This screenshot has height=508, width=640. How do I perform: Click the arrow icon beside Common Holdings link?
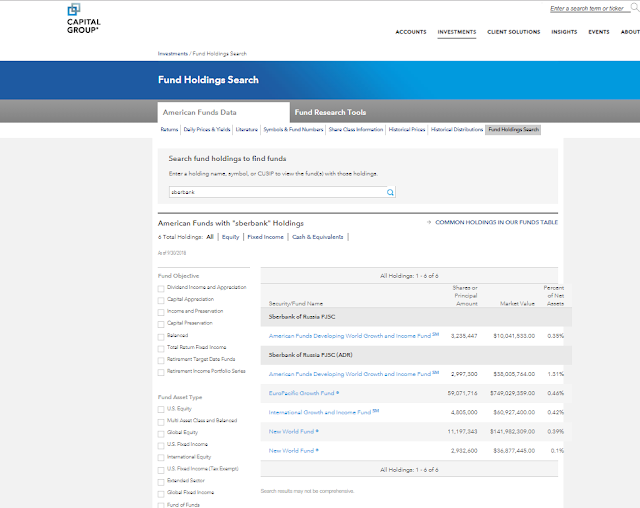point(429,222)
